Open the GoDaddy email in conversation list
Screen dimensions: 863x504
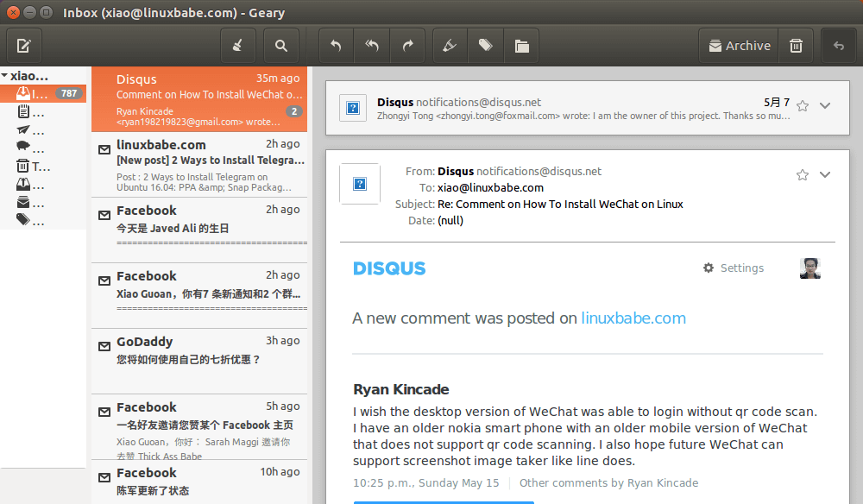click(199, 350)
